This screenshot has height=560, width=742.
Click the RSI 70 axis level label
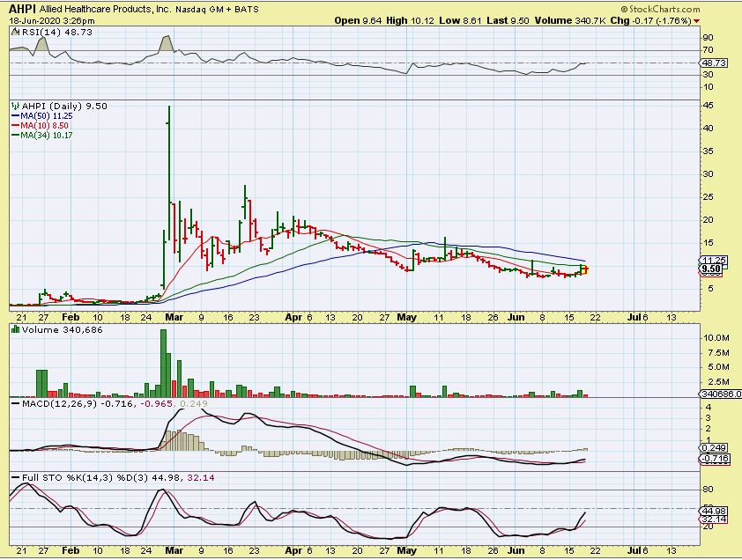pos(708,50)
